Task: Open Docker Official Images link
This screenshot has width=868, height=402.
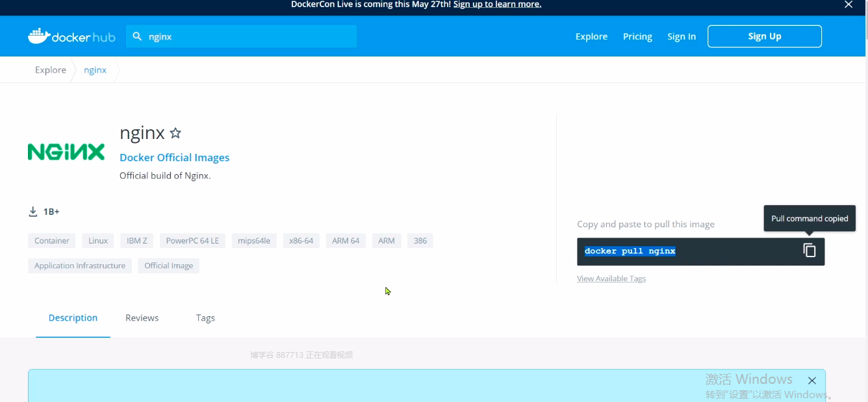Action: click(x=174, y=157)
